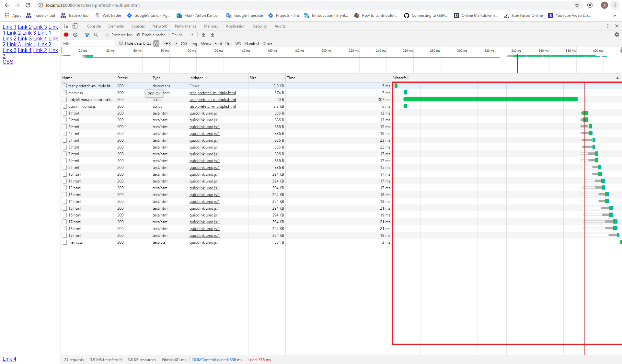Start recording the network log
The height and width of the screenshot is (364, 622).
(66, 35)
